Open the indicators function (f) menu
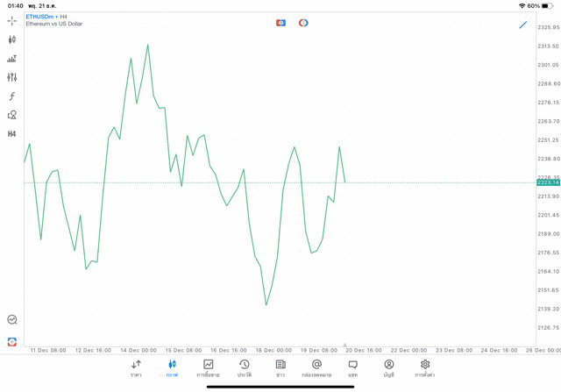 (11, 96)
